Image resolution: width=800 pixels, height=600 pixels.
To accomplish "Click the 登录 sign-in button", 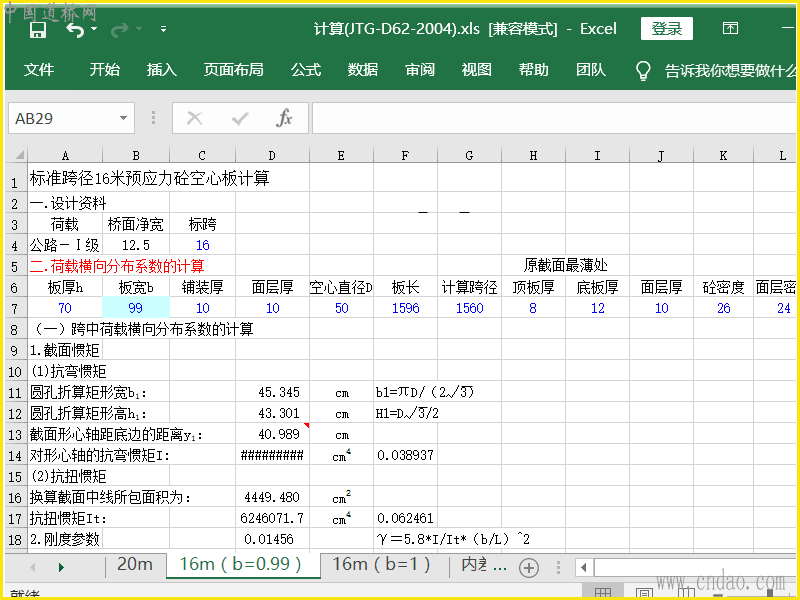I will tap(666, 29).
